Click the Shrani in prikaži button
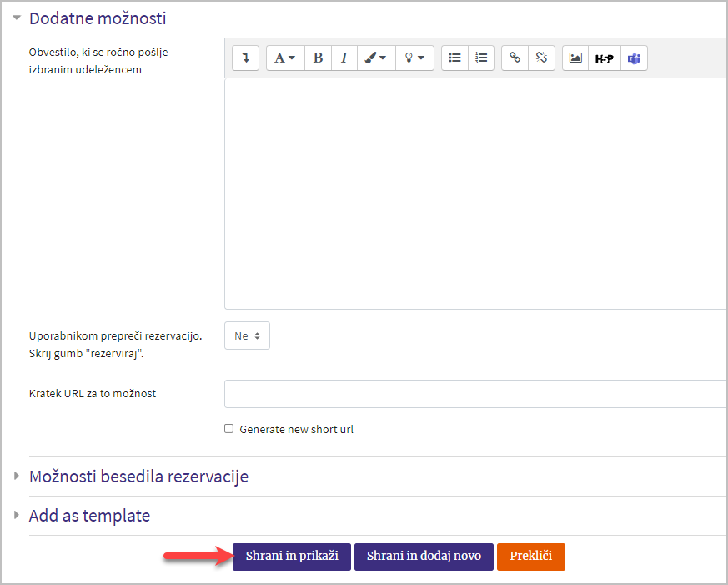 292,557
